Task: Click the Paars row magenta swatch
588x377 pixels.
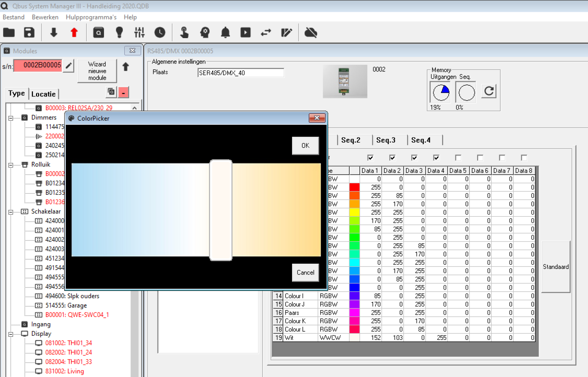Action: 354,313
